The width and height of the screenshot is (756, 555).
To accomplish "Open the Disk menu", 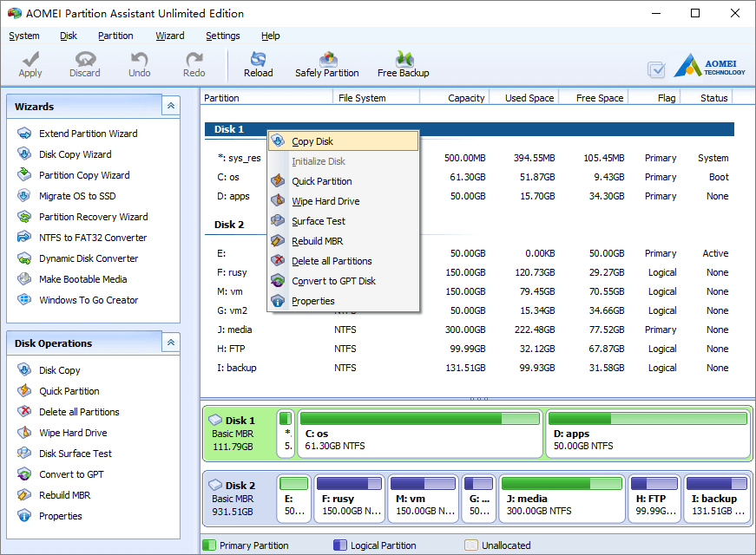I will click(69, 36).
